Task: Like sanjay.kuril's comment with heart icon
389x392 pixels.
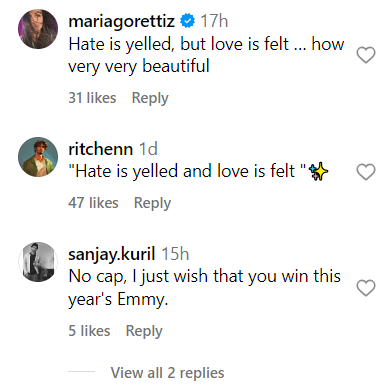Action: [x=366, y=288]
